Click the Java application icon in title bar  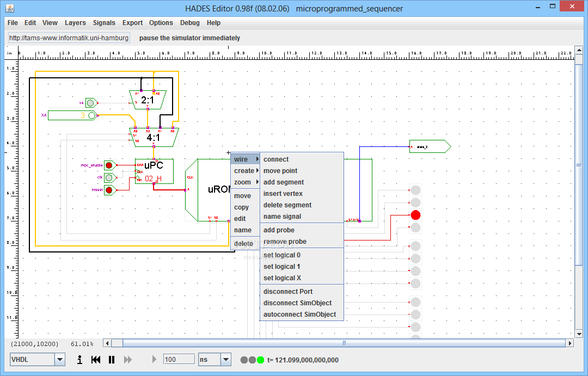10,8
